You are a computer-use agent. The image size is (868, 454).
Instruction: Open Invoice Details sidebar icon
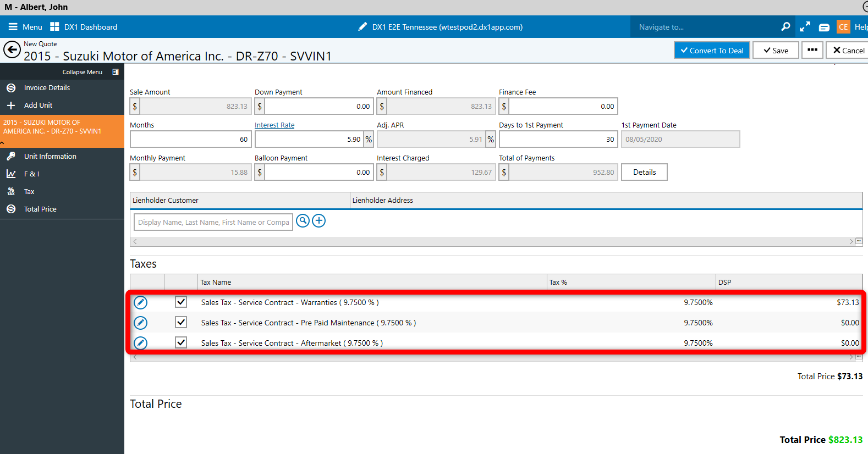click(11, 88)
